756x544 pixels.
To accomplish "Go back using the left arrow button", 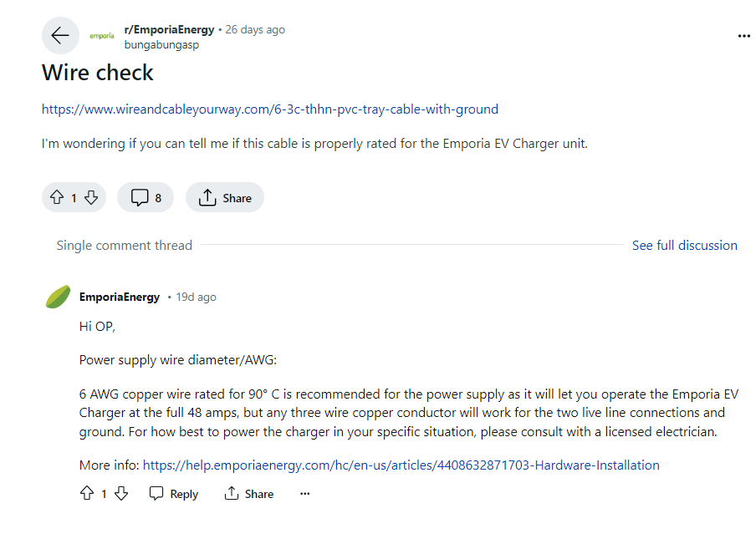I will [60, 36].
